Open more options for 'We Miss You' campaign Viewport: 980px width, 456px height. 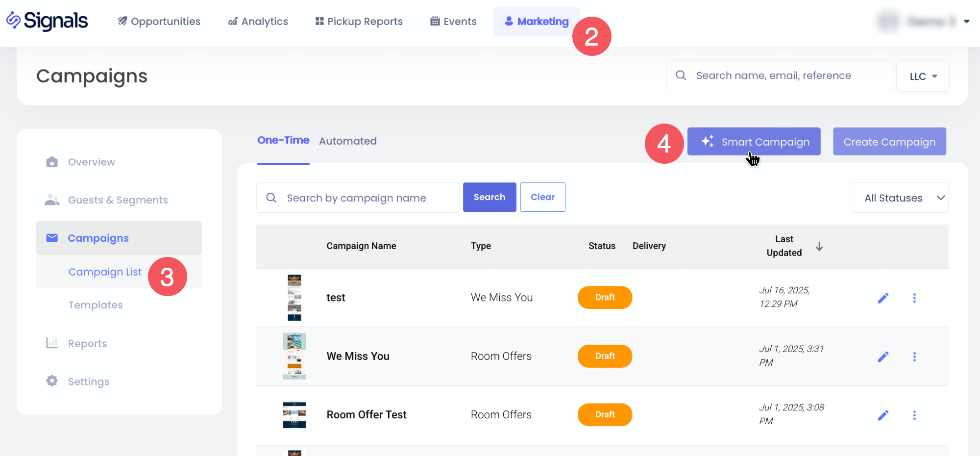pyautogui.click(x=914, y=356)
